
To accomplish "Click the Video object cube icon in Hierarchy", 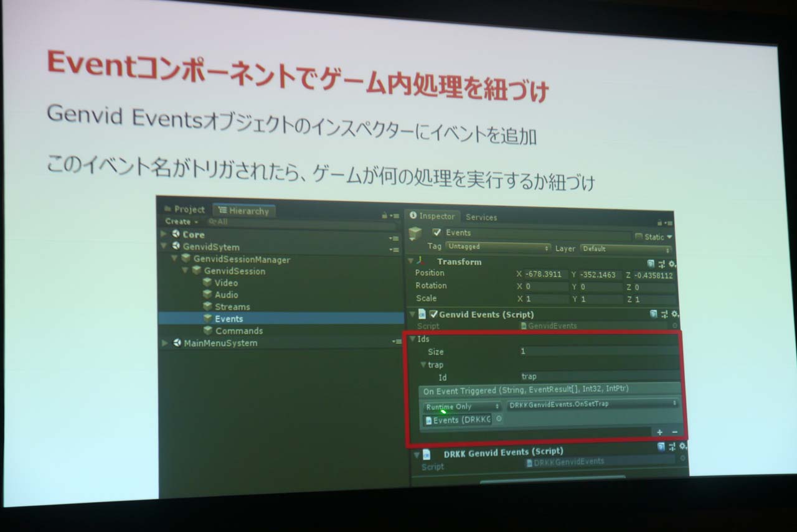I will pyautogui.click(x=207, y=282).
